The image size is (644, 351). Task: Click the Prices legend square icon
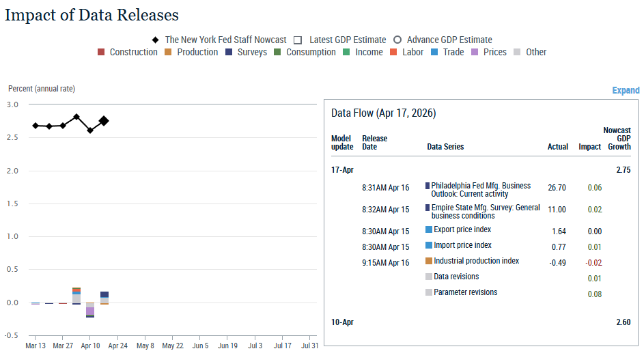click(475, 53)
